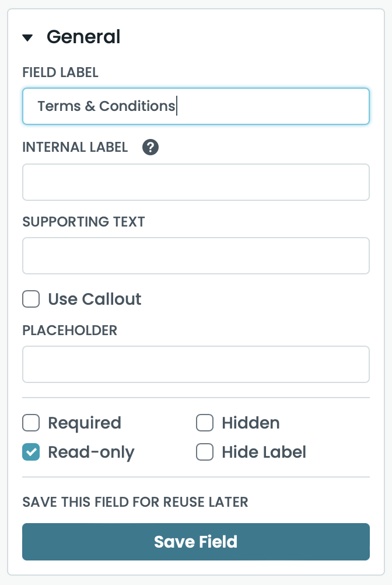Check the Hidden checkbox box

click(205, 423)
